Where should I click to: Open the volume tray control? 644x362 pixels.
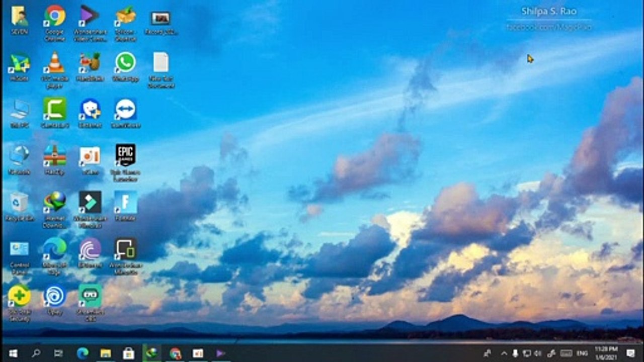click(x=538, y=353)
